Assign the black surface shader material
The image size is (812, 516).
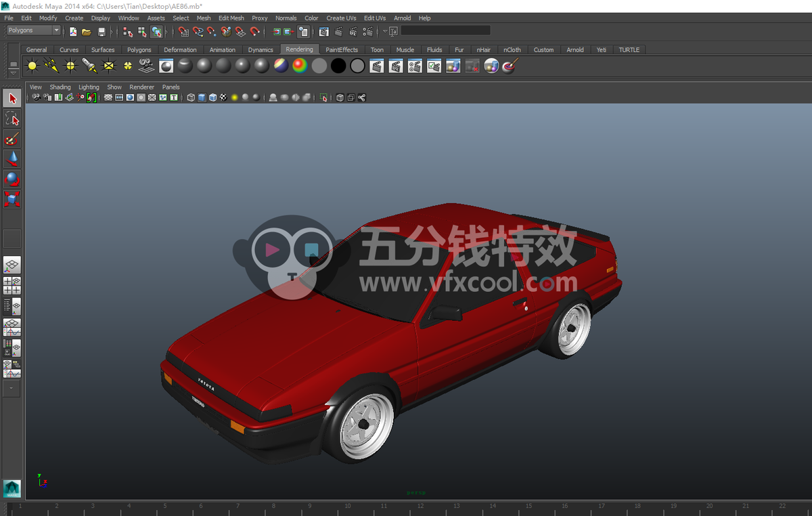(x=338, y=66)
